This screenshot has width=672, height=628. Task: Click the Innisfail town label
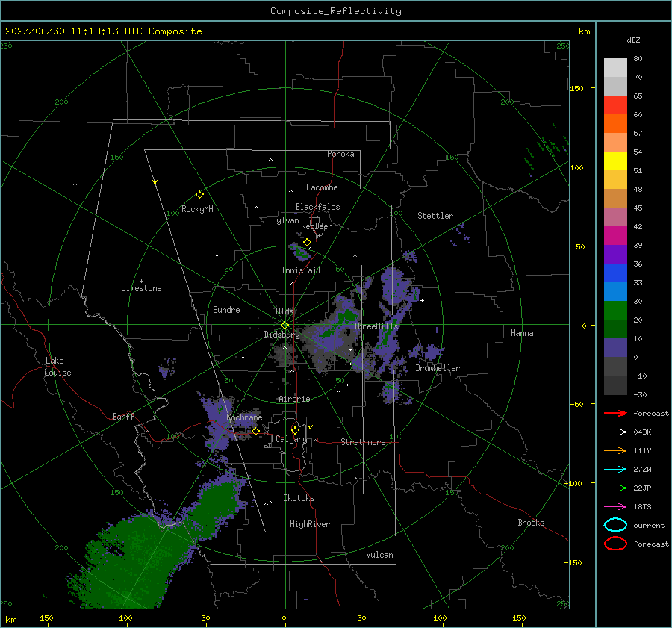tap(301, 270)
